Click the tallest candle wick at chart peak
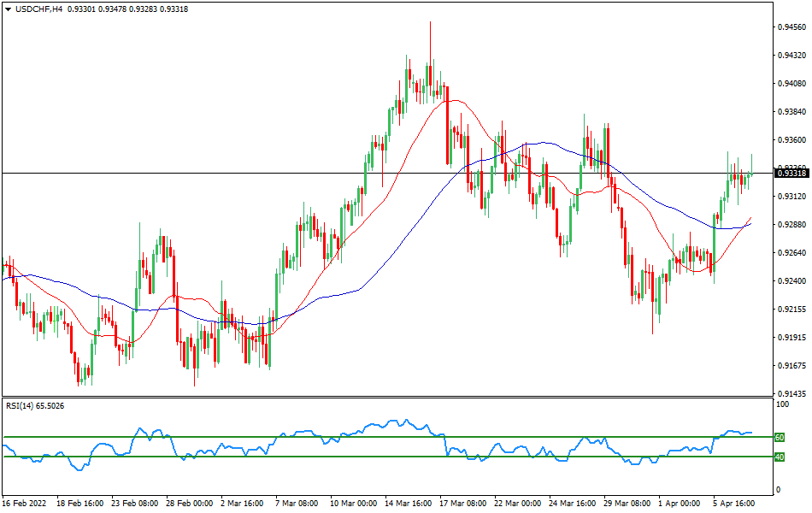 point(430,34)
